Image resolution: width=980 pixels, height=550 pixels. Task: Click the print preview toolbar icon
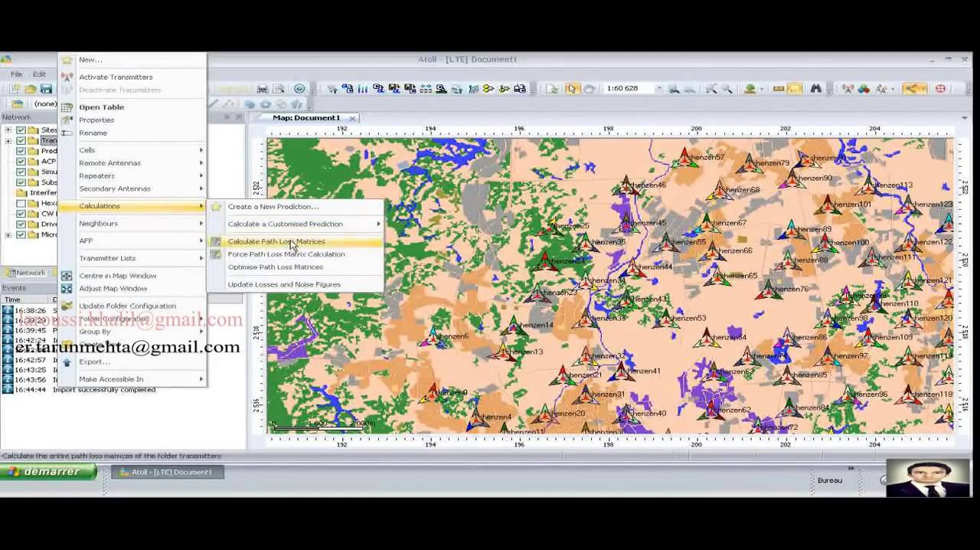click(279, 89)
